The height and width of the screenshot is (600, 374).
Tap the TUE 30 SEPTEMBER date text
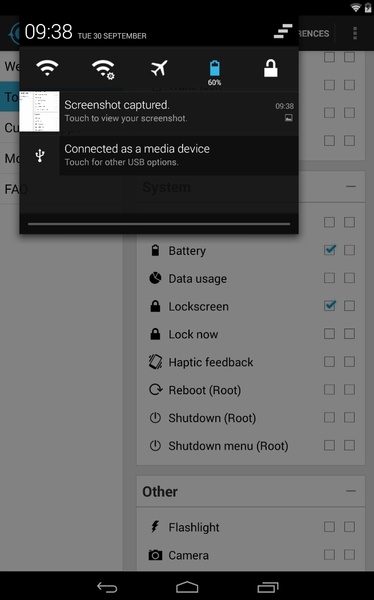coord(112,36)
